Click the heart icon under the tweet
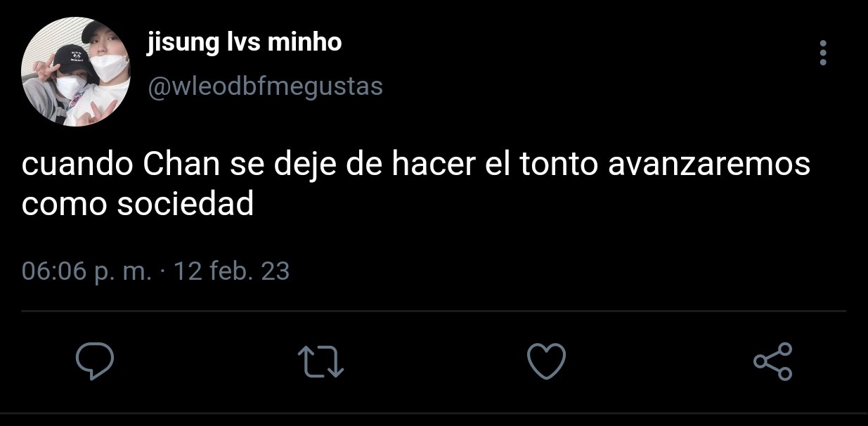The image size is (868, 426). click(x=546, y=361)
